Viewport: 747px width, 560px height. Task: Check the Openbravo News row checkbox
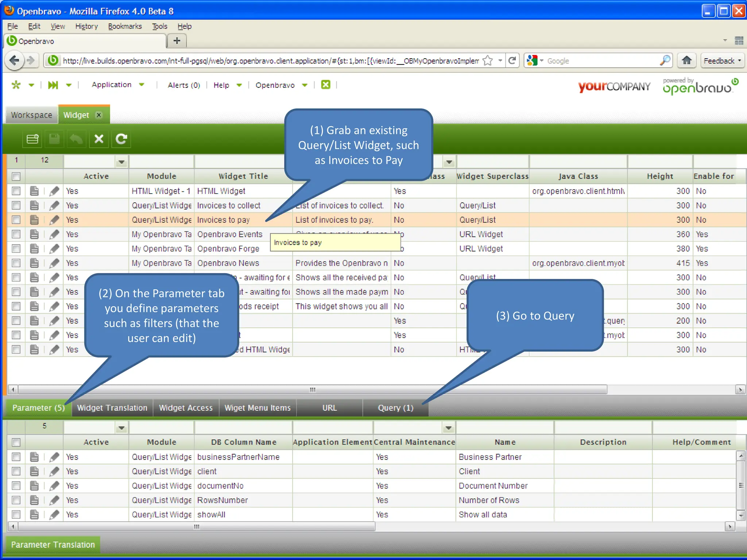(x=16, y=263)
